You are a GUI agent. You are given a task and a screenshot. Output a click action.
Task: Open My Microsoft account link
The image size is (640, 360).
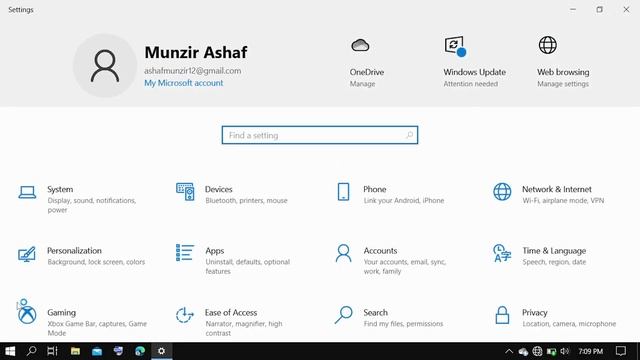(184, 83)
